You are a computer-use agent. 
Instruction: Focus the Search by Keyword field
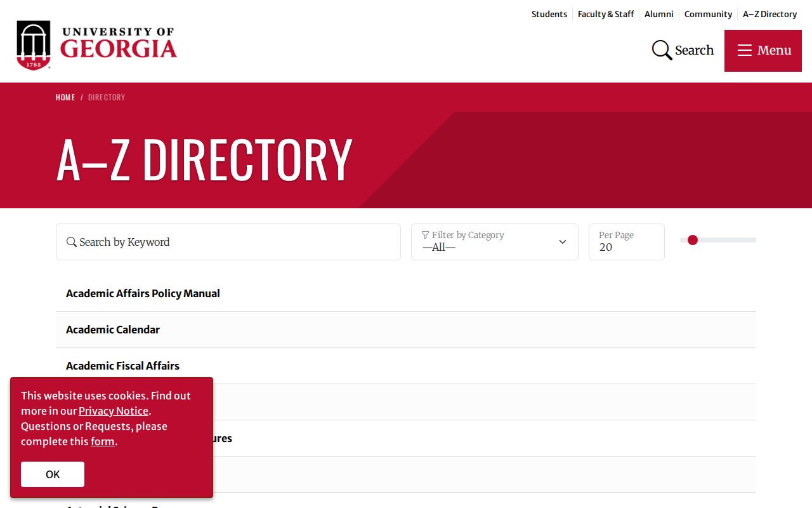pyautogui.click(x=228, y=242)
